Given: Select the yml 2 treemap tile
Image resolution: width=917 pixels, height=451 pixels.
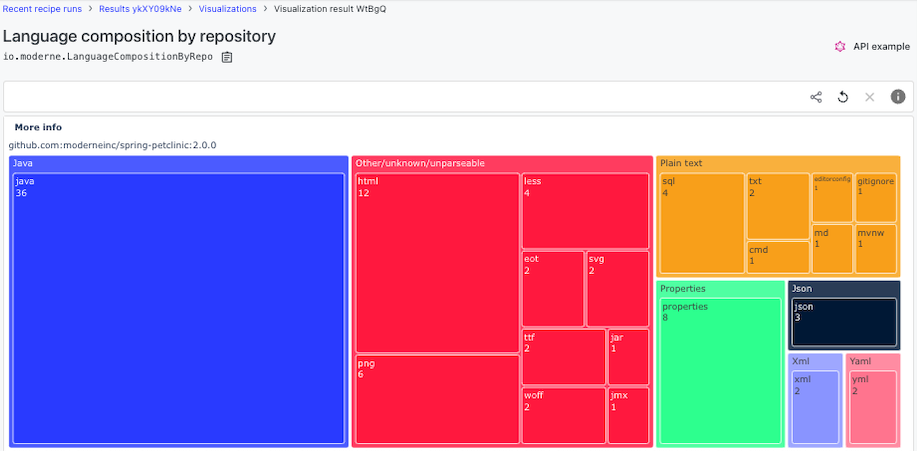Looking at the screenshot, I should pyautogui.click(x=873, y=407).
